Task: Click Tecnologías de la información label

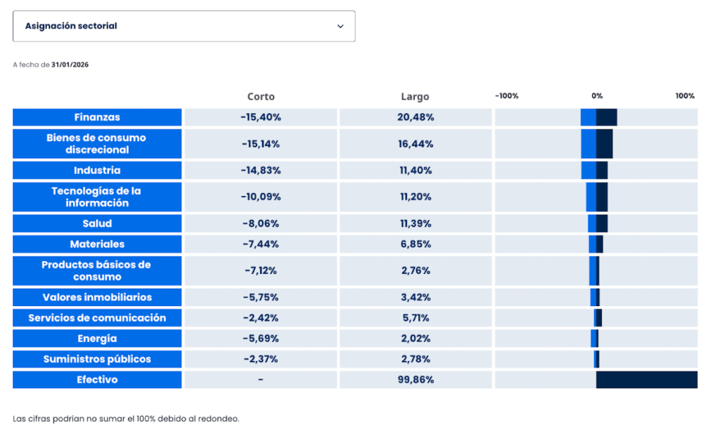Action: (x=97, y=196)
